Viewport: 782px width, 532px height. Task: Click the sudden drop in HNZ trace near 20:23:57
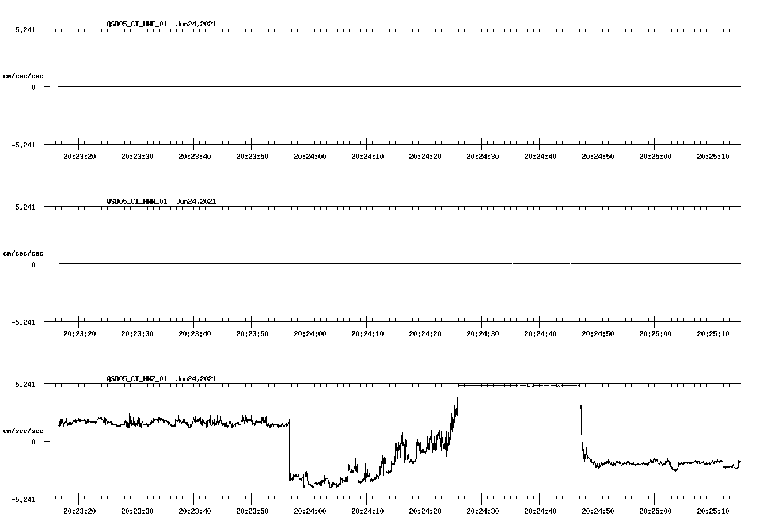(x=289, y=450)
